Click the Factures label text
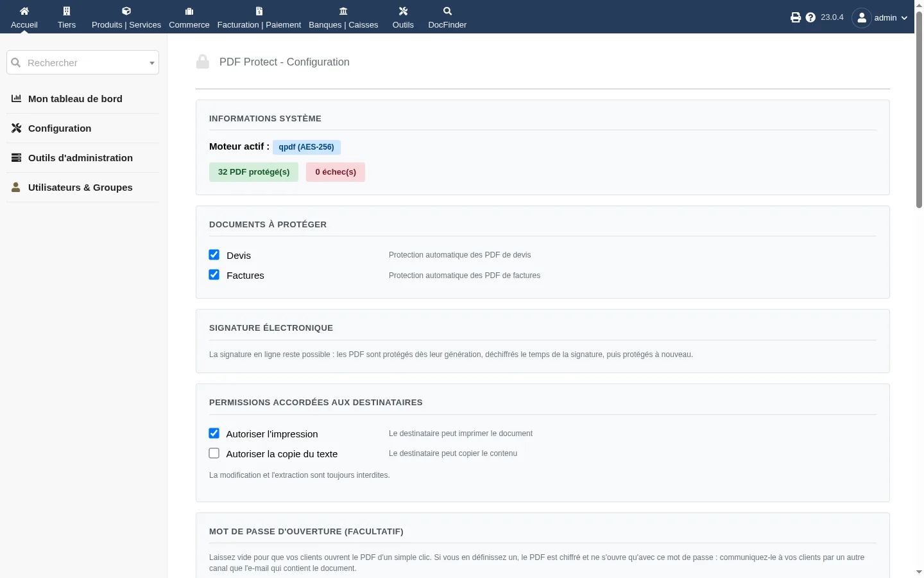Screen dimensions: 924x578 pyautogui.click(x=245, y=276)
